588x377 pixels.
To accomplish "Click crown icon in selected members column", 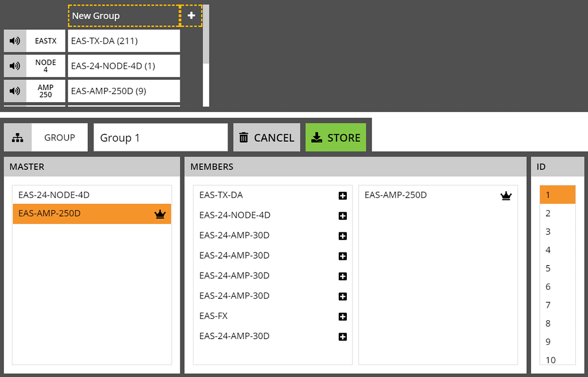I will tap(506, 196).
